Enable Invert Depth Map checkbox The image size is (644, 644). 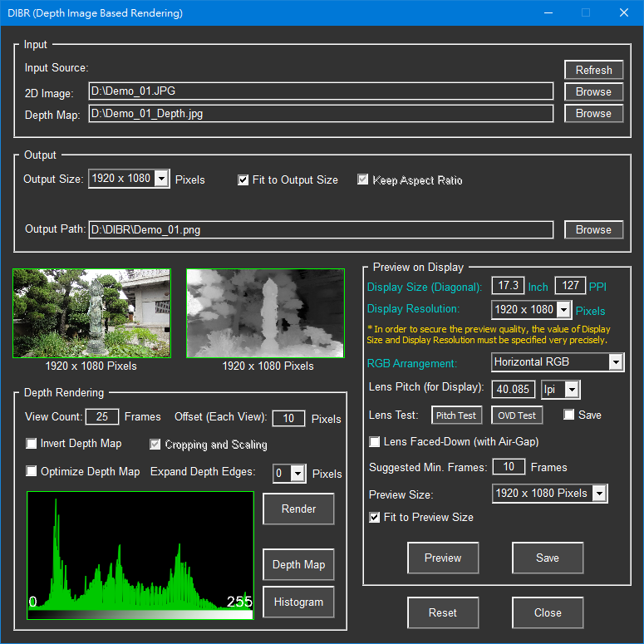point(32,444)
